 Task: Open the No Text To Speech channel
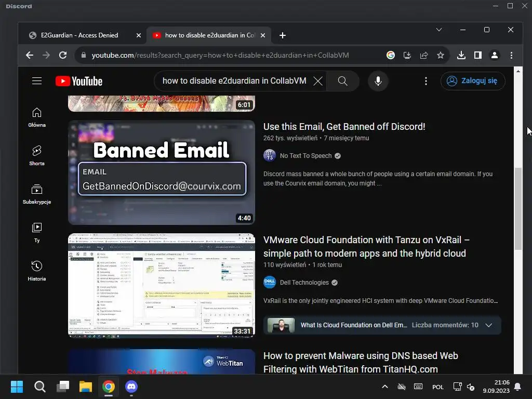click(305, 156)
